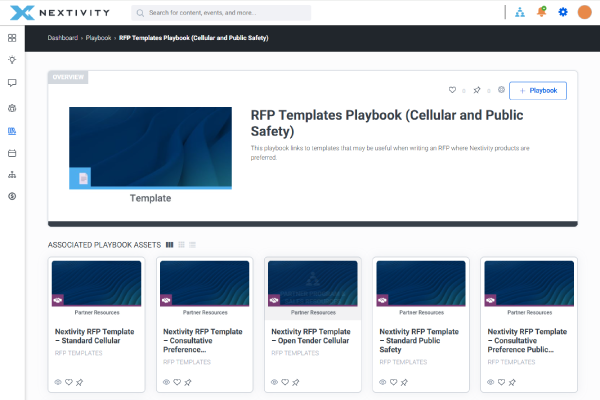
Task: Favorite the Standard Cellular template card
Action: (x=69, y=381)
